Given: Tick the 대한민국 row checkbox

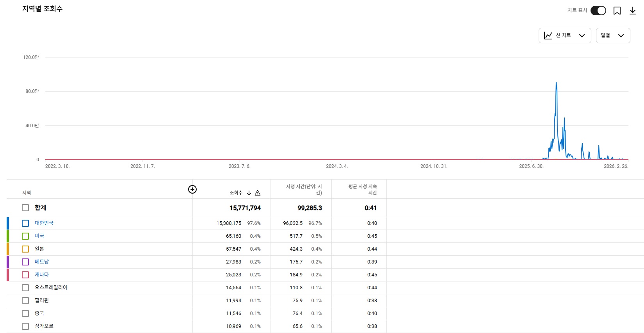Looking at the screenshot, I should point(25,223).
